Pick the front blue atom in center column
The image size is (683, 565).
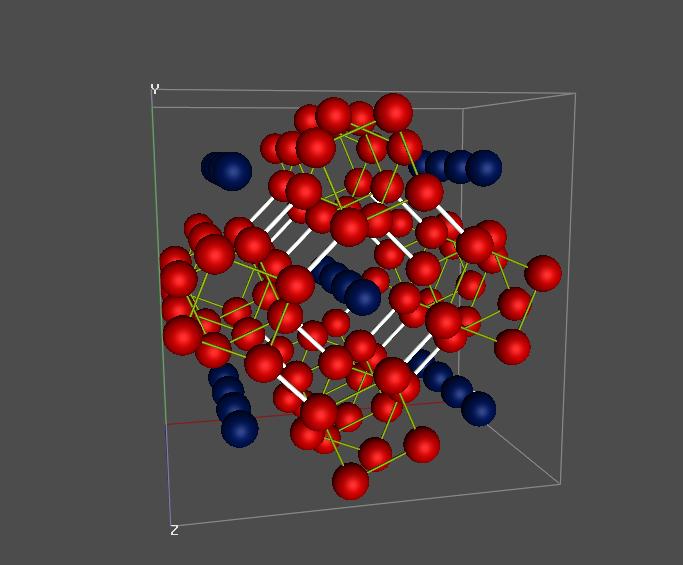pyautogui.click(x=363, y=298)
